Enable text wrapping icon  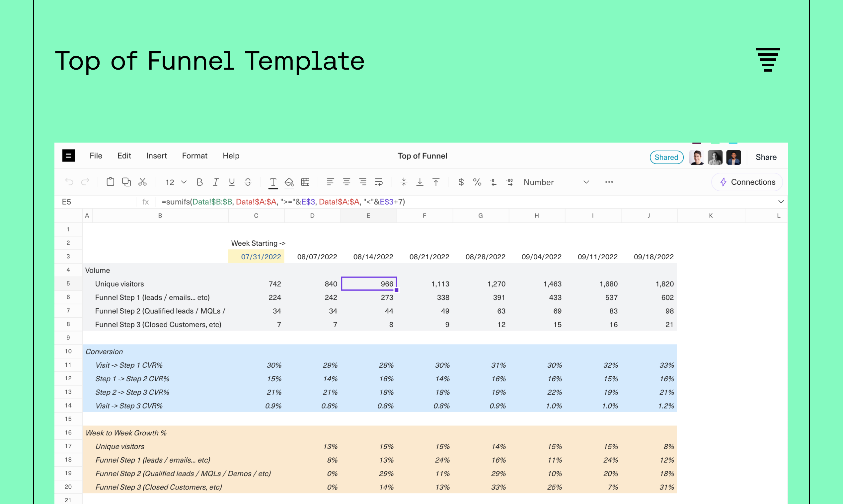pos(379,182)
